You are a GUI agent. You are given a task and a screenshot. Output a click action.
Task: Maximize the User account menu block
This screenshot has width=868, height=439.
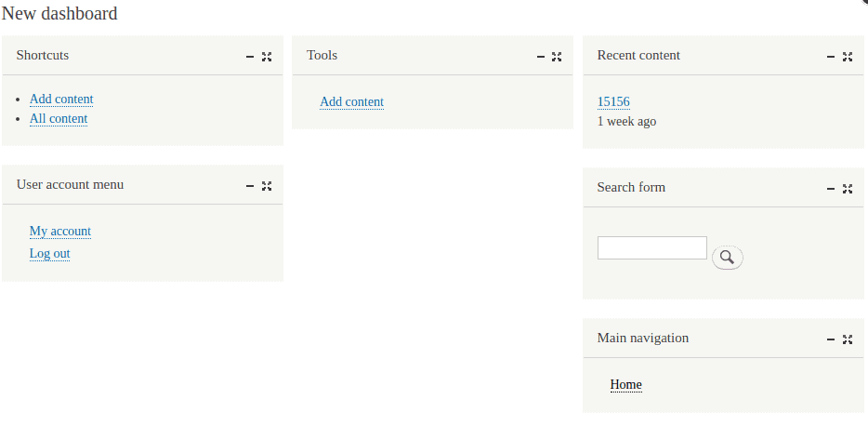pyautogui.click(x=267, y=186)
